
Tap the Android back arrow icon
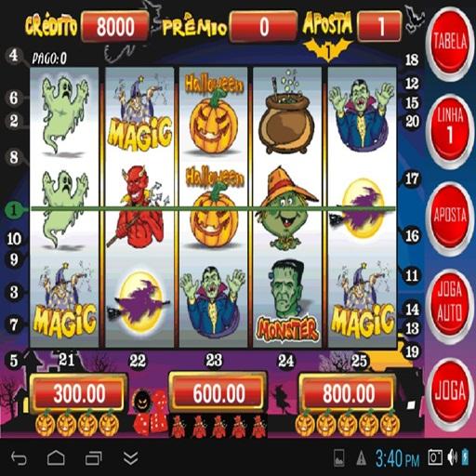click(x=19, y=458)
